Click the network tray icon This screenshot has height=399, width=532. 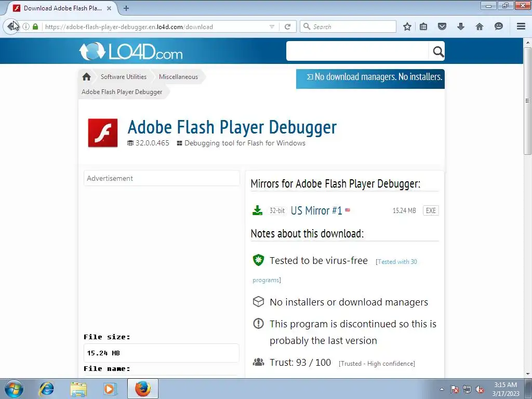click(x=467, y=390)
